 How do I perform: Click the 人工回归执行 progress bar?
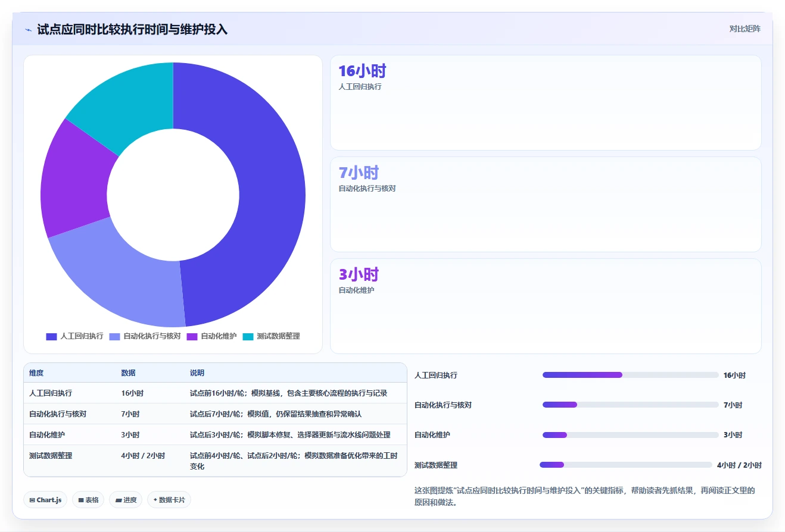tap(630, 375)
